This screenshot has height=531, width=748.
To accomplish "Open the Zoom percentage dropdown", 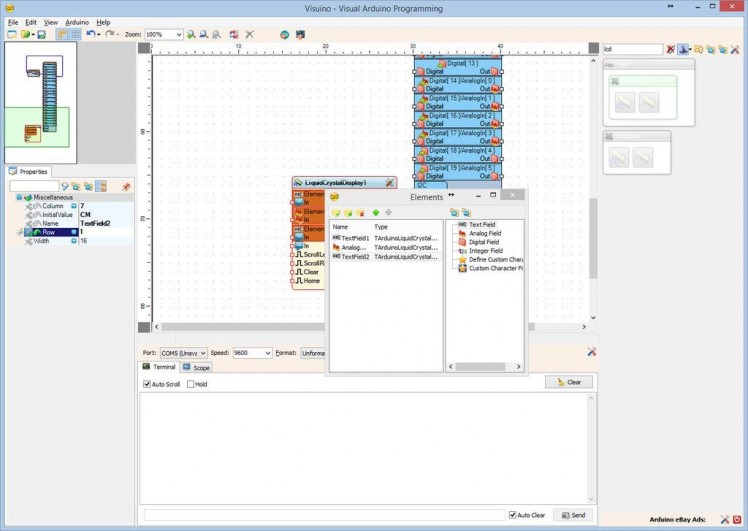I will click(x=179, y=34).
